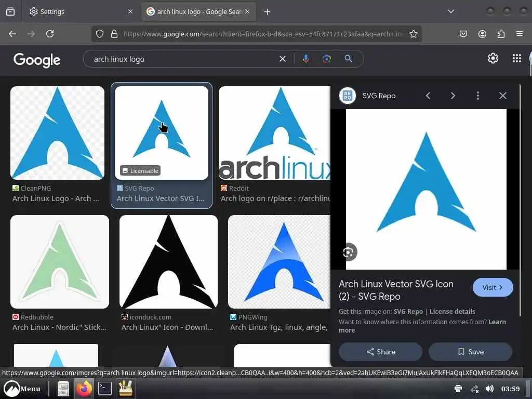This screenshot has height=399, width=532.
Task: Click Arch Linux Tgz, linux, angle caption
Action: [278, 327]
